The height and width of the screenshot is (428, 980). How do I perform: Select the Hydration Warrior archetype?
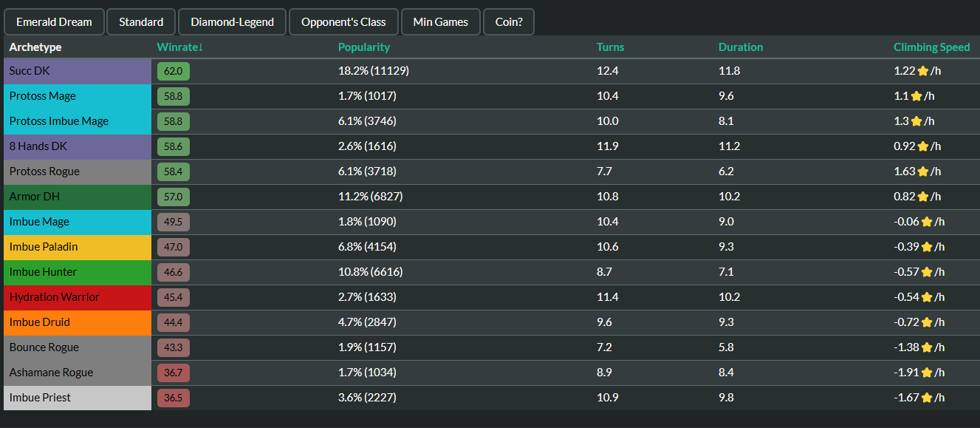tap(78, 297)
